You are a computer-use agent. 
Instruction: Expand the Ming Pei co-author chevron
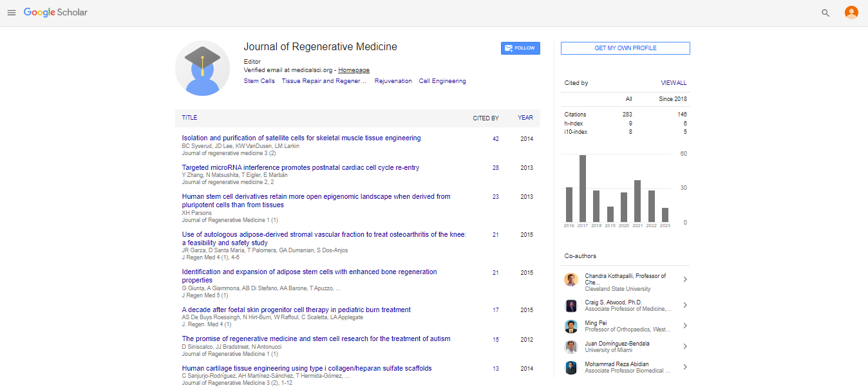(684, 326)
